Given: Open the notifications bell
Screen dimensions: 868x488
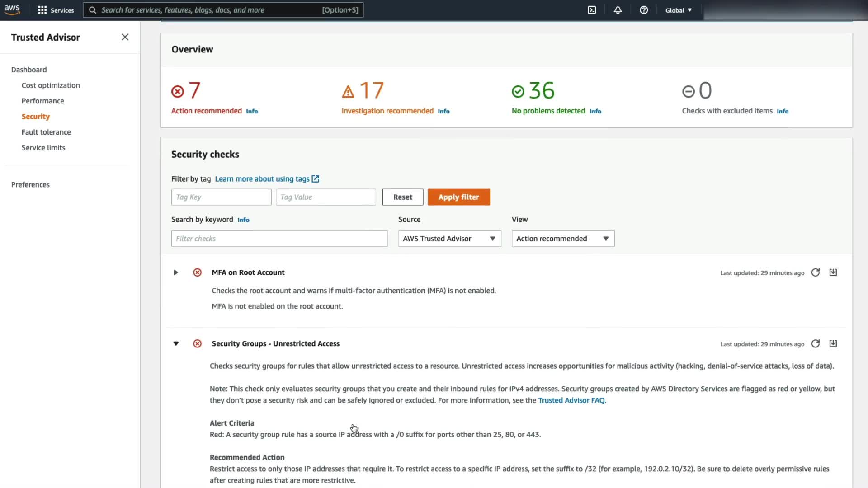Looking at the screenshot, I should (618, 10).
